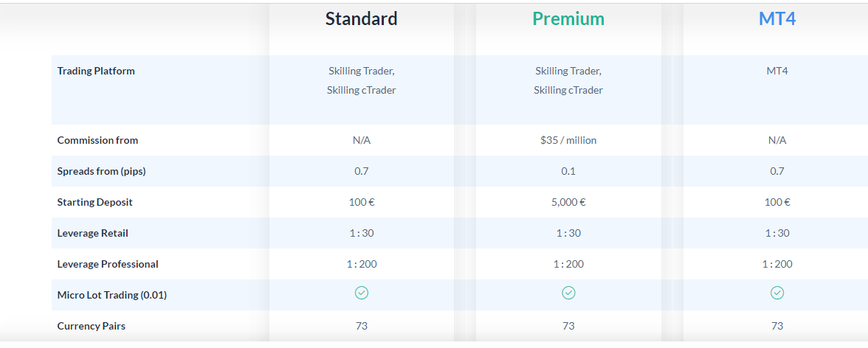Click the MT4 Micro Lot Trading checkmark icon

tap(777, 293)
